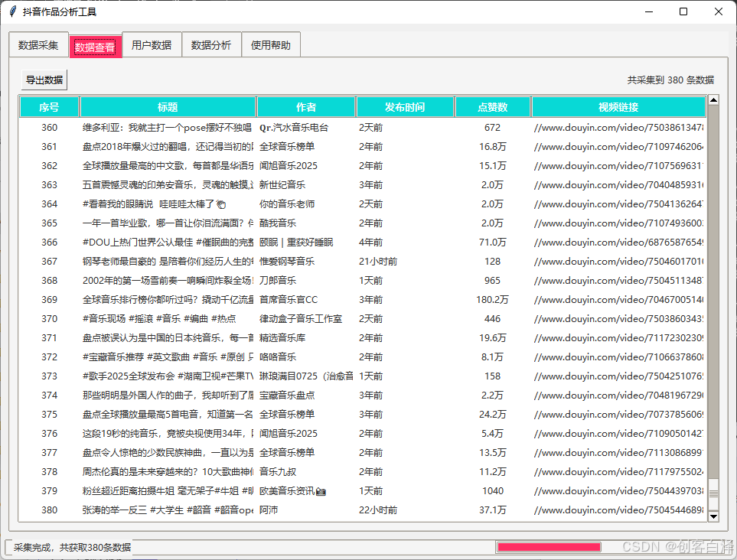The image size is (737, 560).
Task: Click author 阿沛 in row 380
Action: coord(269,510)
